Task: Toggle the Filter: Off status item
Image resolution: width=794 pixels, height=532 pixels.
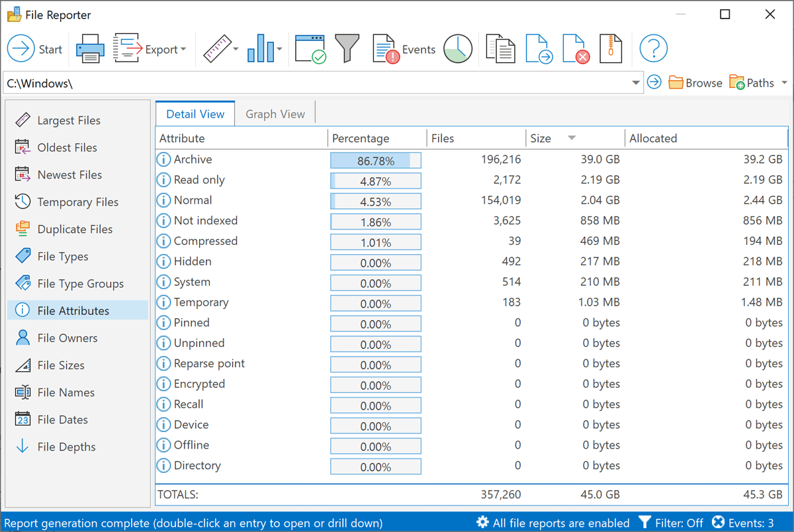Action: pyautogui.click(x=670, y=523)
